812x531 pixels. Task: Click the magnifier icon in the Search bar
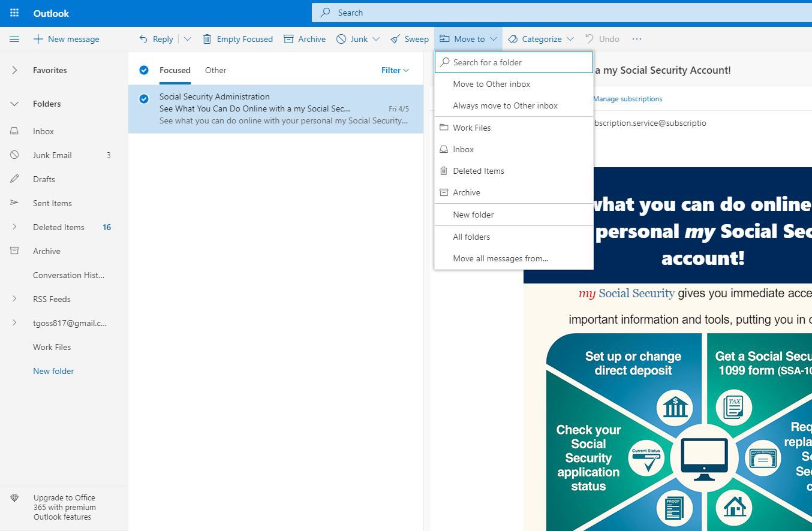(x=325, y=13)
